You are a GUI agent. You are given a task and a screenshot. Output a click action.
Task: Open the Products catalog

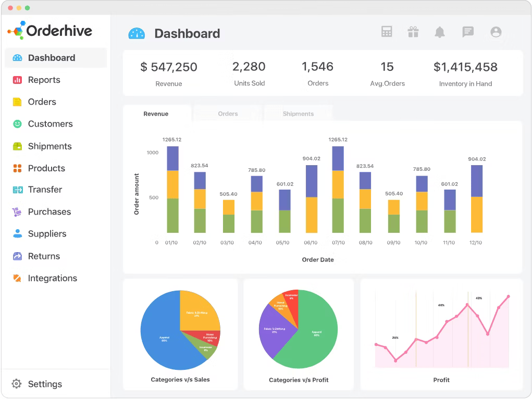(x=46, y=168)
